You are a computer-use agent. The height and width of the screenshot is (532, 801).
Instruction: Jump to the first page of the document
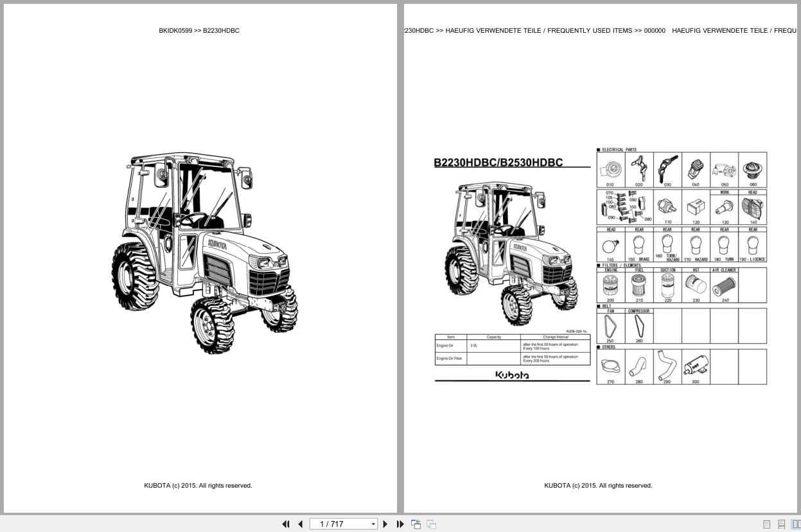pos(286,524)
